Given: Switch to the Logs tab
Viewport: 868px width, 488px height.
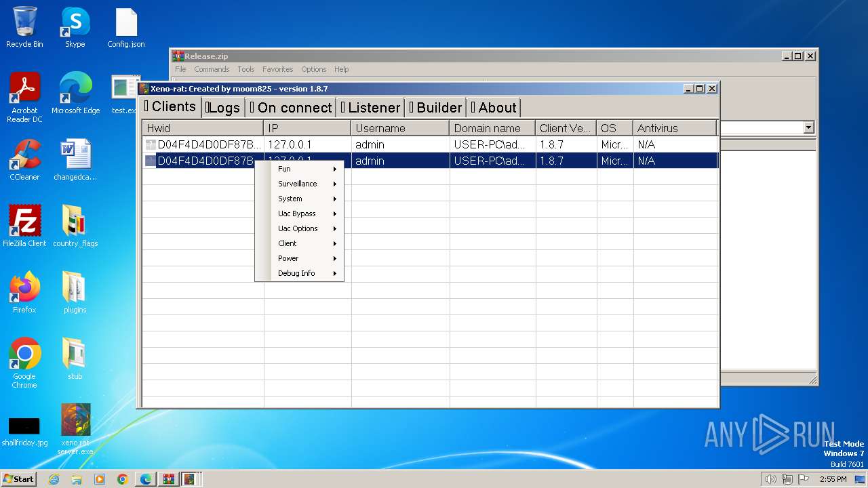Looking at the screenshot, I should coord(222,108).
